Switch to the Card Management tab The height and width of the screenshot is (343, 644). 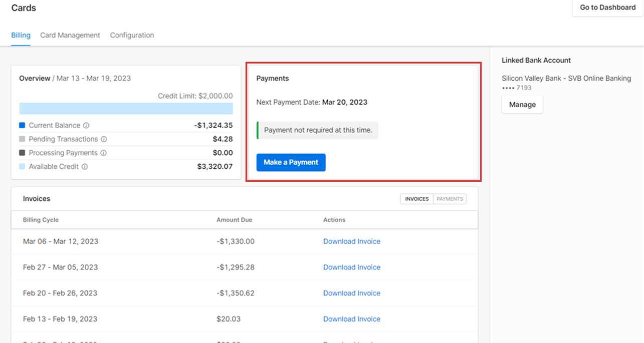point(70,36)
